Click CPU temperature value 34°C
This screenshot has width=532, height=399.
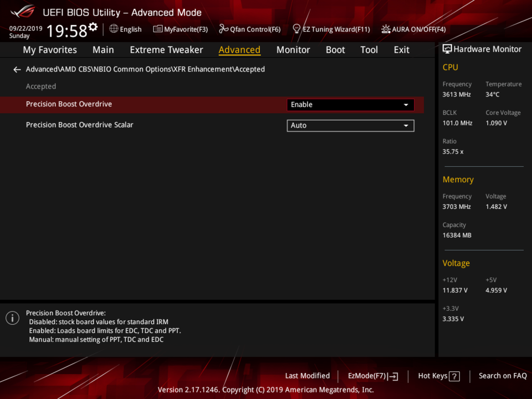coord(492,95)
